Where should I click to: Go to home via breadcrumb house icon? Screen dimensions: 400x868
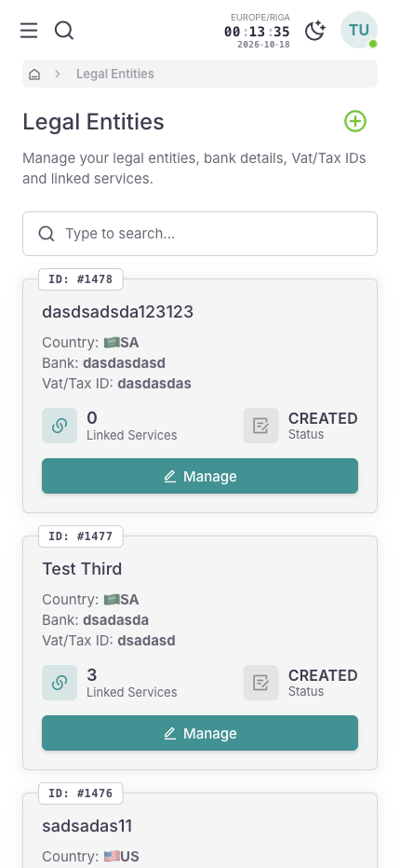pos(34,75)
